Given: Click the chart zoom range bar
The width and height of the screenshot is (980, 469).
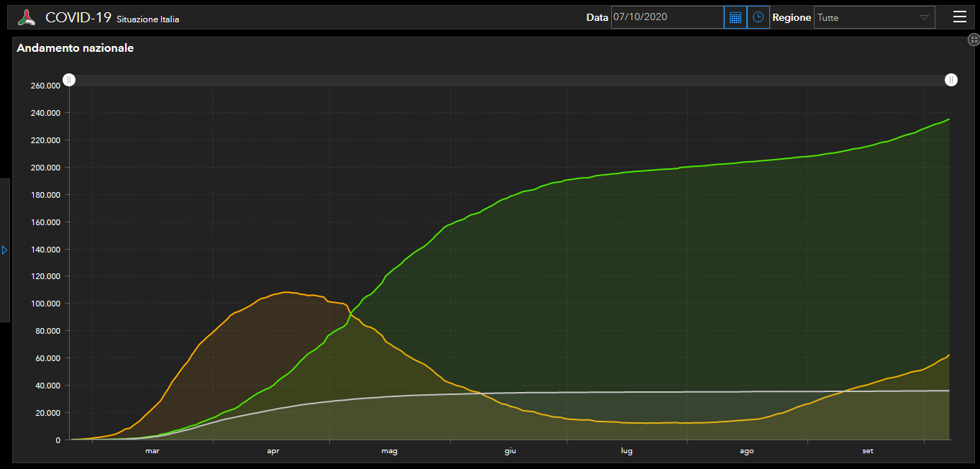Looking at the screenshot, I should 509,80.
